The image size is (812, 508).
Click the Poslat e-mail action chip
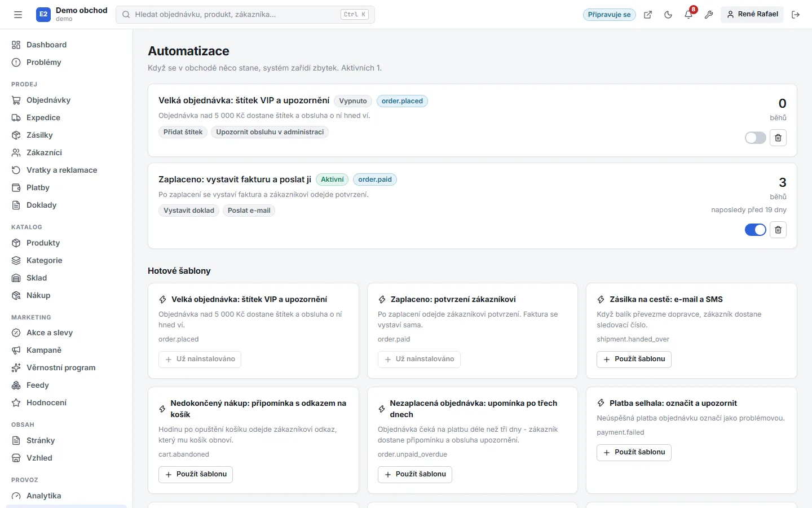pos(249,211)
